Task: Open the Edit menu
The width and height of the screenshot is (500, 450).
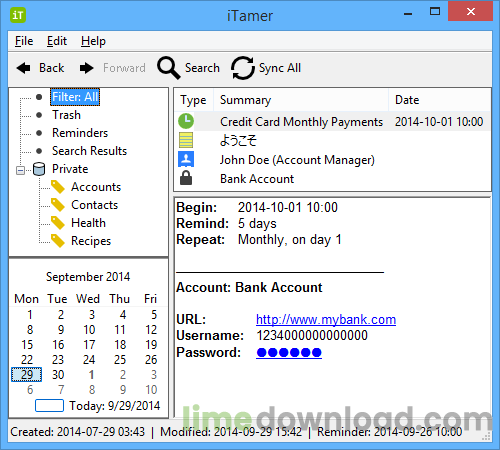Action: click(57, 41)
